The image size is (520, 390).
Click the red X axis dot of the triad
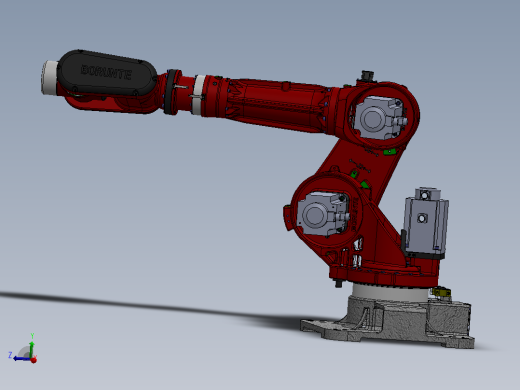click(33, 360)
